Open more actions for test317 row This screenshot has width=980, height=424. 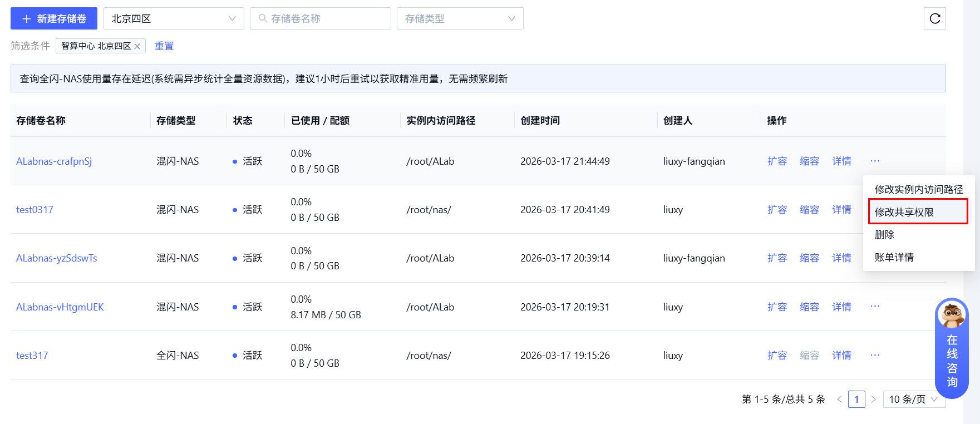pyautogui.click(x=875, y=355)
